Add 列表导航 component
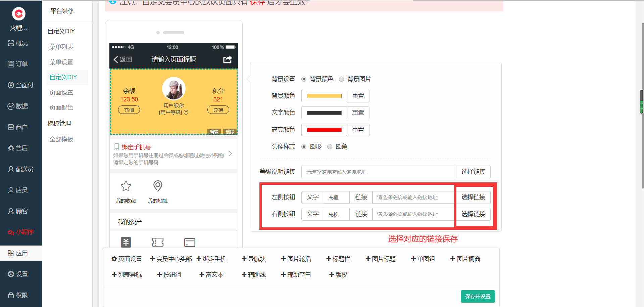 tap(127, 275)
